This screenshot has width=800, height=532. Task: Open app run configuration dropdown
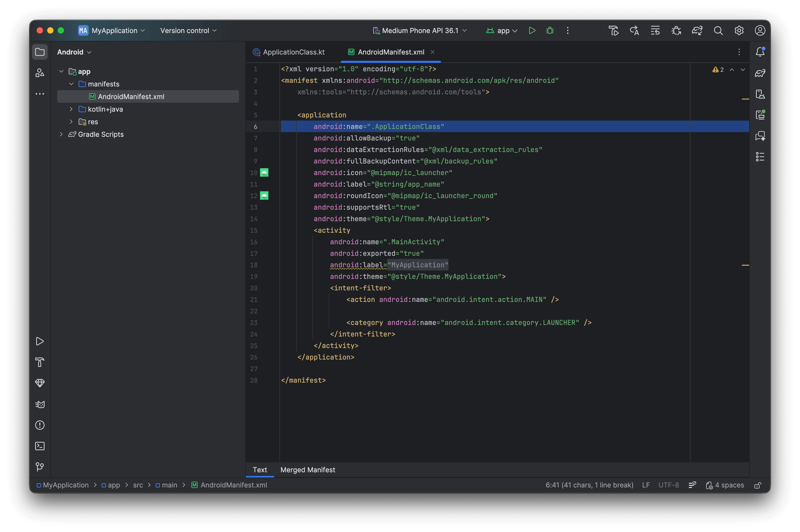point(501,31)
